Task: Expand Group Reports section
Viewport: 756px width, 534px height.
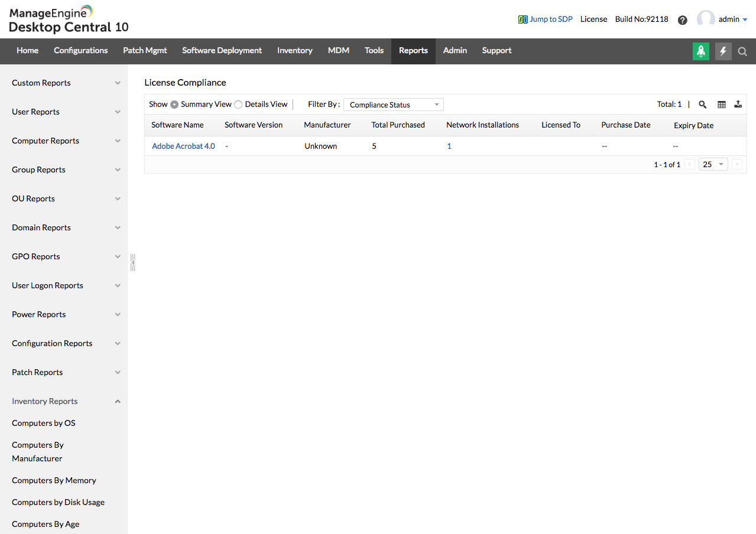Action: coord(64,170)
